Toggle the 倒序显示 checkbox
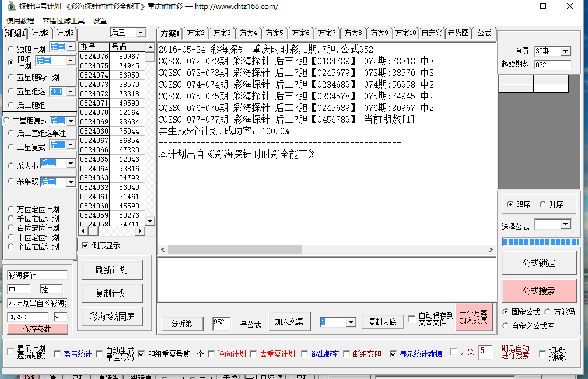This screenshot has height=379, width=588. tap(85, 245)
